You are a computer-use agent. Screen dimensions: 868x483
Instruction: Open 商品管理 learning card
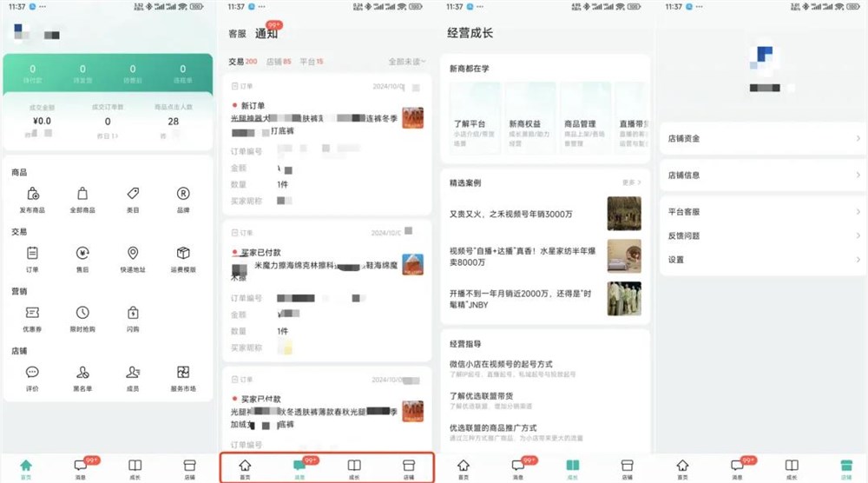tap(585, 117)
